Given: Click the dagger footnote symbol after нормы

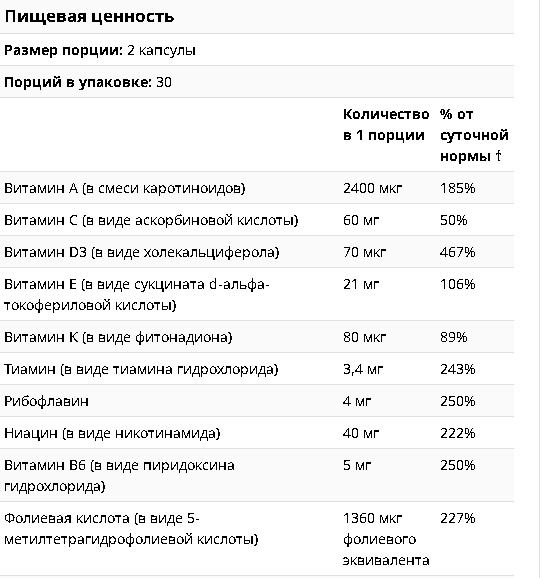Looking at the screenshot, I should point(498,156).
